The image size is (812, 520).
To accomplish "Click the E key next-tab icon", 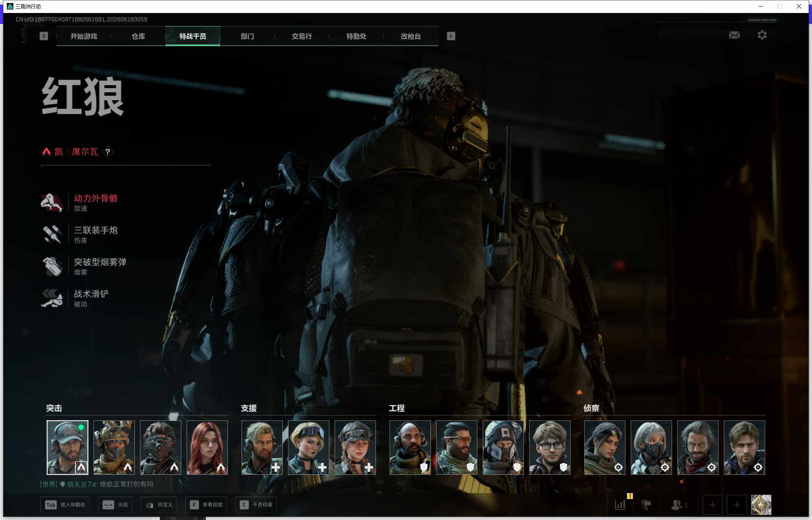I will tap(451, 36).
